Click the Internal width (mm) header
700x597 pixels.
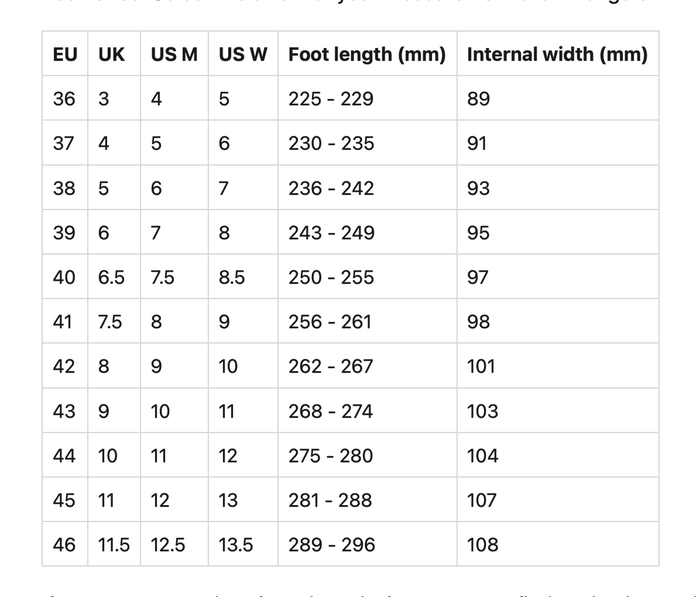(x=557, y=54)
